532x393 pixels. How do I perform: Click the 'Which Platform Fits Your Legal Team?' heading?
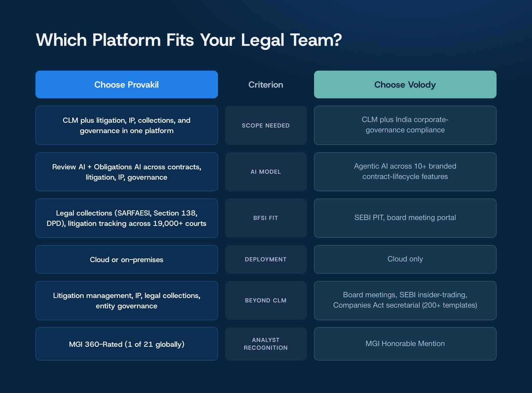189,40
